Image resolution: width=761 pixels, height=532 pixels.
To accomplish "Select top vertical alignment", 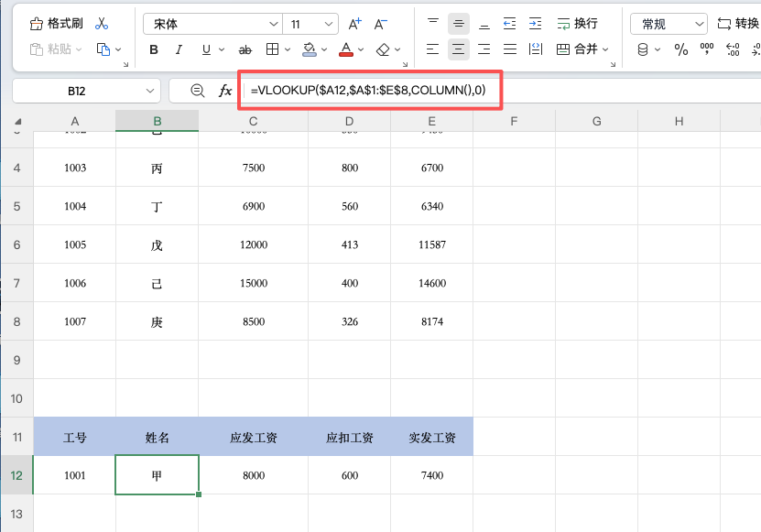I will point(433,23).
